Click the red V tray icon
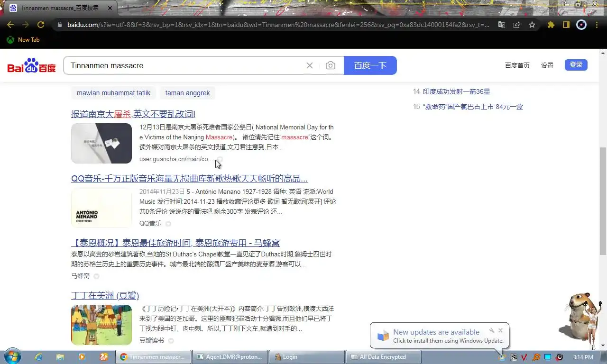Screen dimensions: 607x364 click(x=525, y=357)
